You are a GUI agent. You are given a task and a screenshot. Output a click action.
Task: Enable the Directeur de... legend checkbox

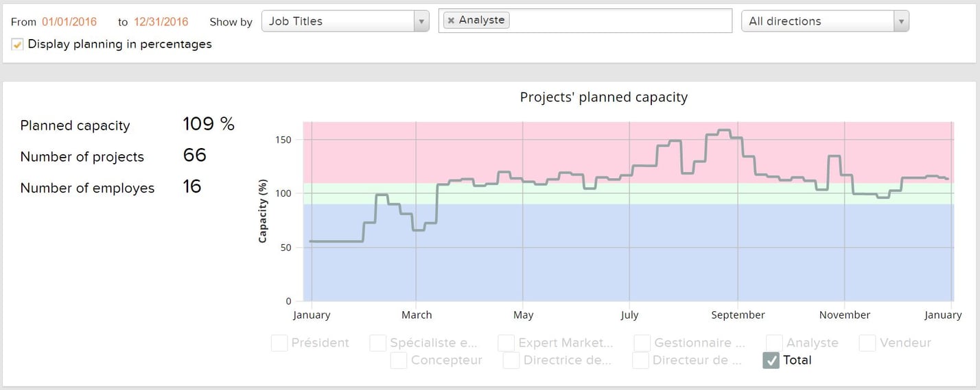(640, 361)
